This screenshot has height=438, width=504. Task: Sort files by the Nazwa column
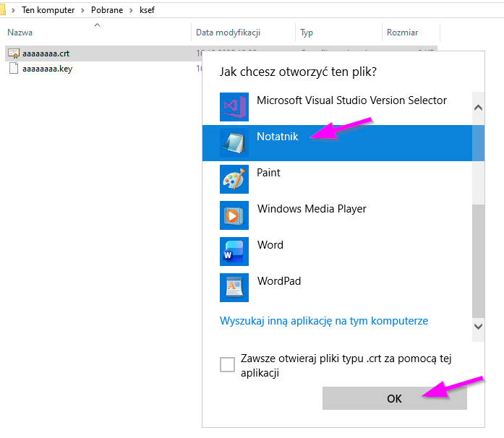(20, 33)
